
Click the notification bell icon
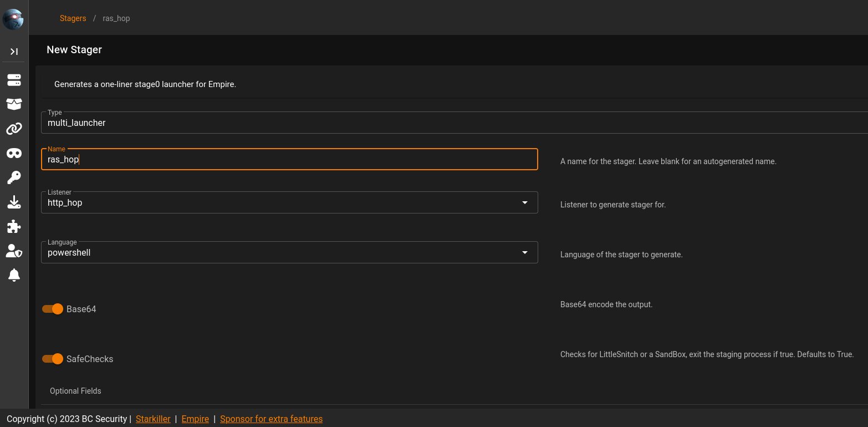[14, 275]
